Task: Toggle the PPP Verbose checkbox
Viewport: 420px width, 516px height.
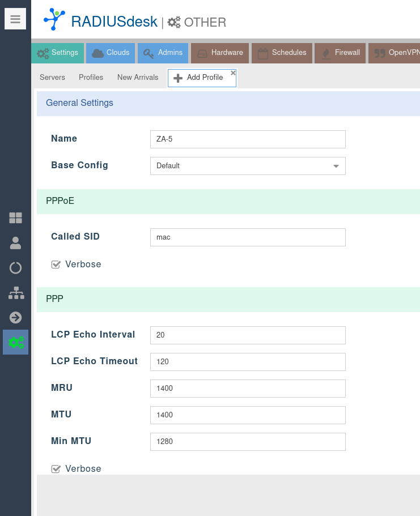Action: tap(56, 469)
